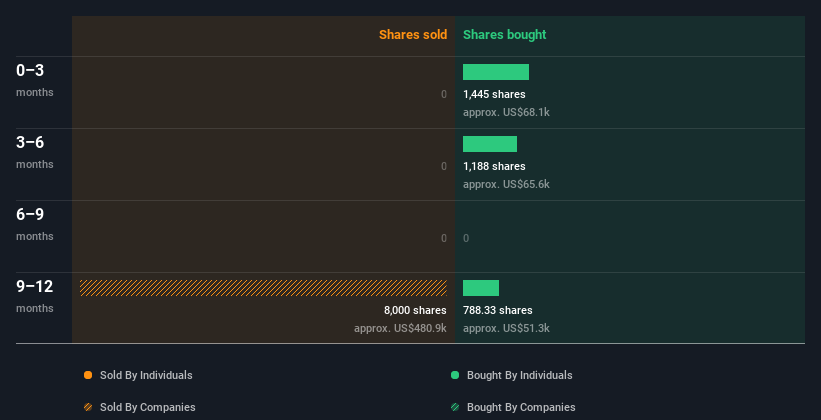Click the 3–6 months row label
Screen dimensions: 821x420
(x=35, y=152)
